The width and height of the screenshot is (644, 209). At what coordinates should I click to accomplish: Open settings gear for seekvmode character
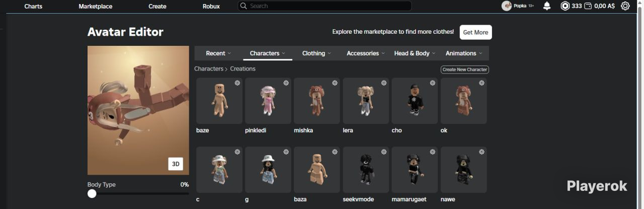point(383,152)
